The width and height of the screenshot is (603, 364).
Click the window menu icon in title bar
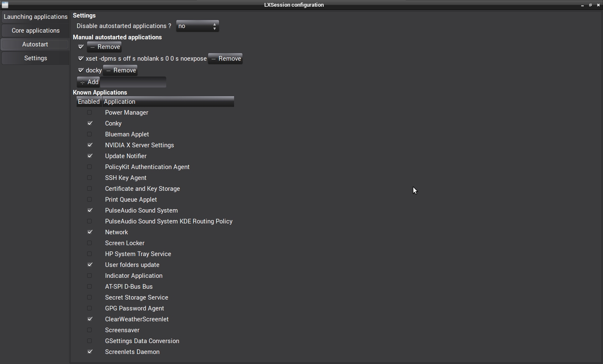[5, 5]
